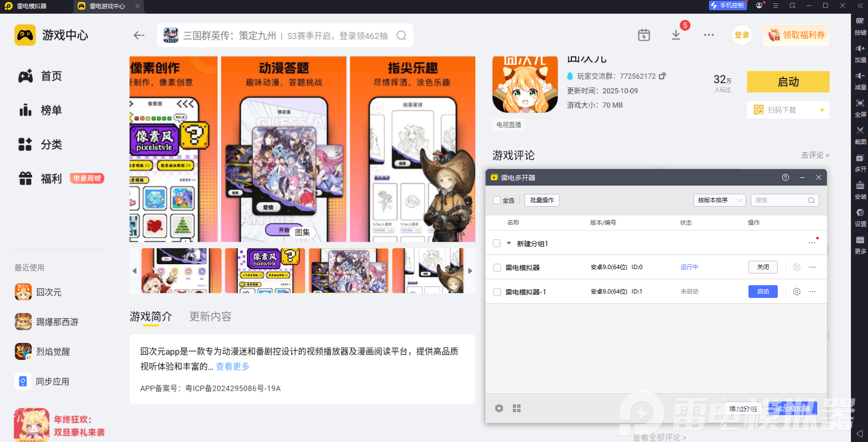
Task: Show 更多 tools in the right sidebar
Action: (860, 244)
